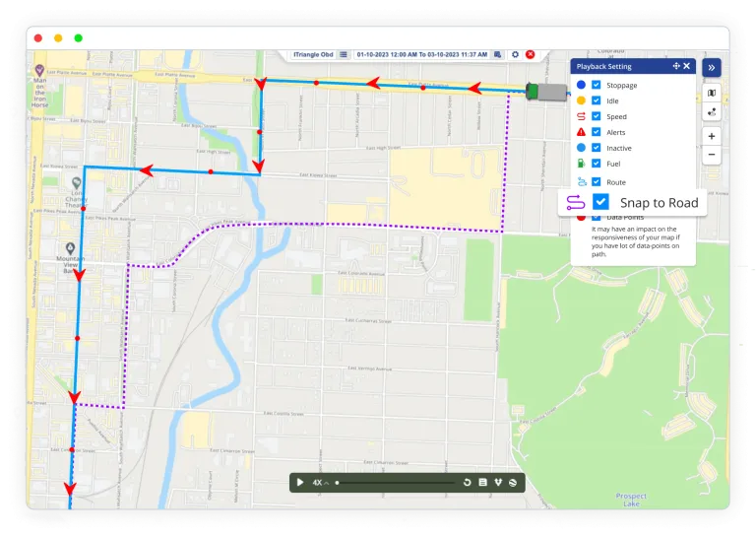Open playback settings gear icon in top bar
Viewport: 756px width, 536px height.
pyautogui.click(x=515, y=54)
